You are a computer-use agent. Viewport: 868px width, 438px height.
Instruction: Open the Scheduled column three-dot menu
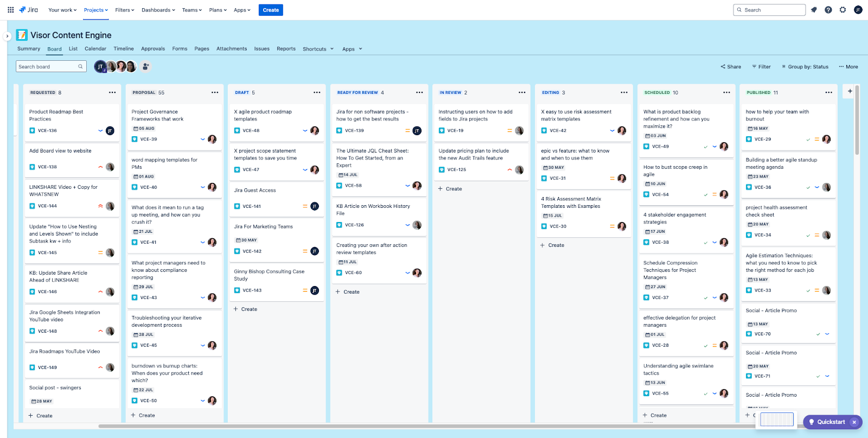click(x=726, y=92)
